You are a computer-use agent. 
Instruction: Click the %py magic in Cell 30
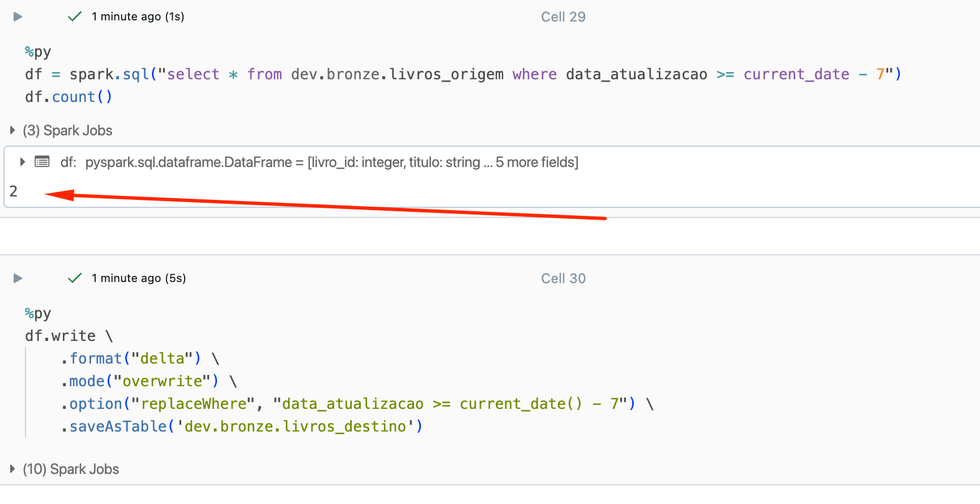(38, 313)
